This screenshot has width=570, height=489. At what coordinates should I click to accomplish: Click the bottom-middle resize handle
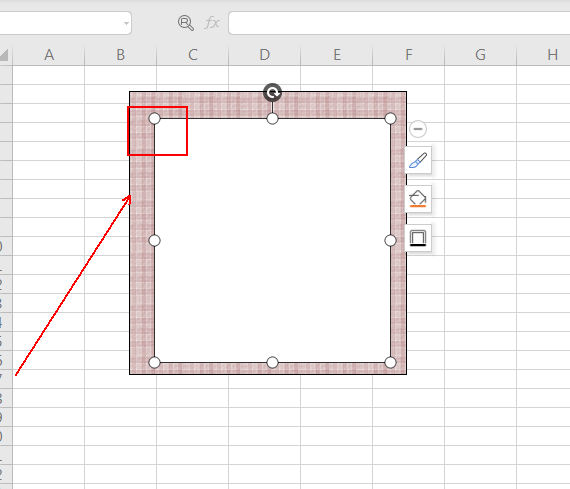272,362
